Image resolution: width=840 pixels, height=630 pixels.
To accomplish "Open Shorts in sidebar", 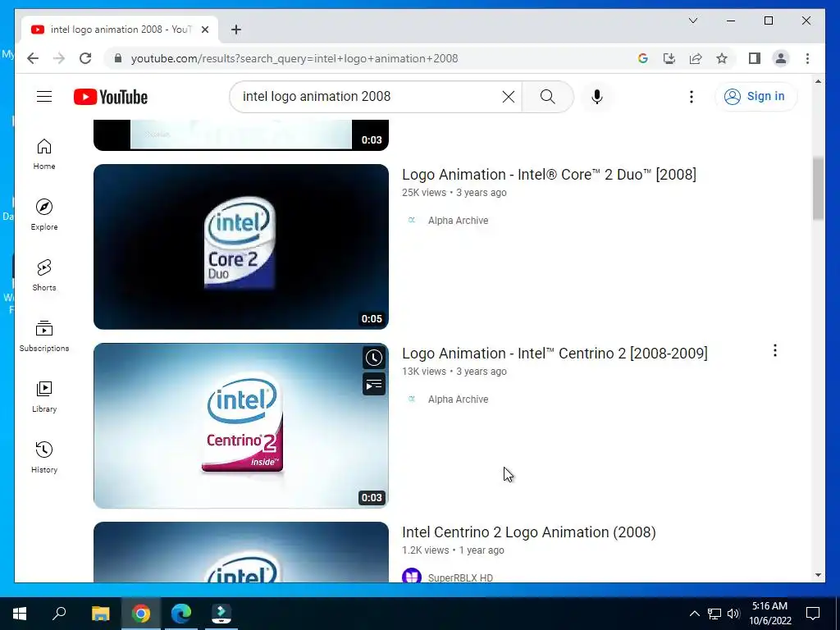I will coord(44,276).
